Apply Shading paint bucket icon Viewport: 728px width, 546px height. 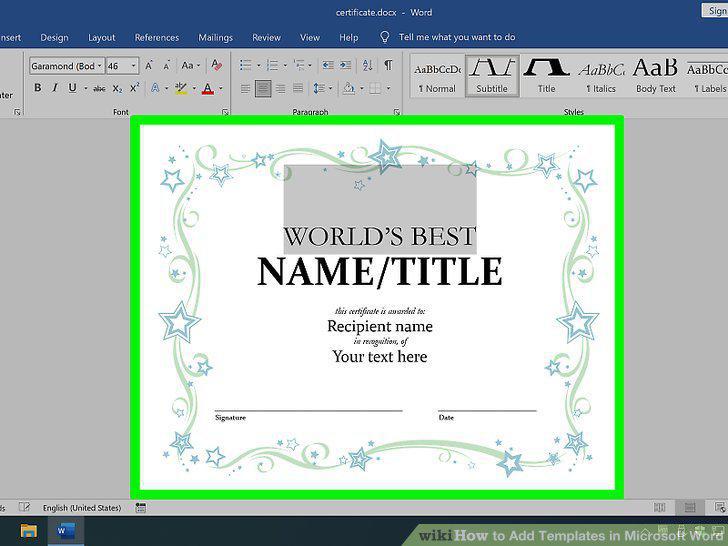[x=349, y=88]
